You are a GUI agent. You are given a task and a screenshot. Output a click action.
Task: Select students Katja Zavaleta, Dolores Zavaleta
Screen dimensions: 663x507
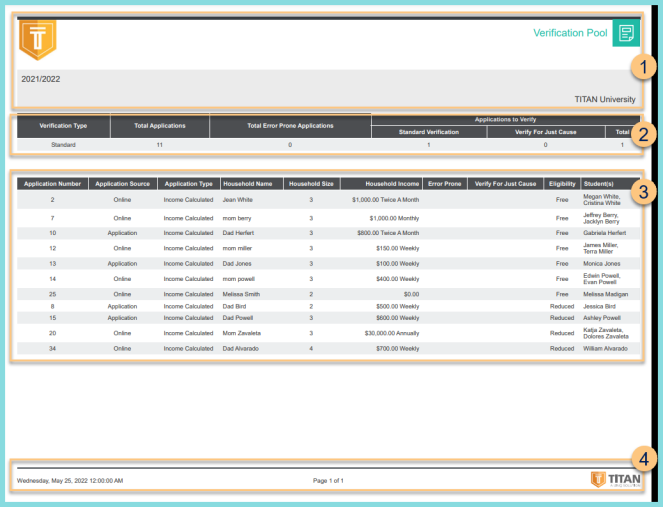tap(606, 333)
